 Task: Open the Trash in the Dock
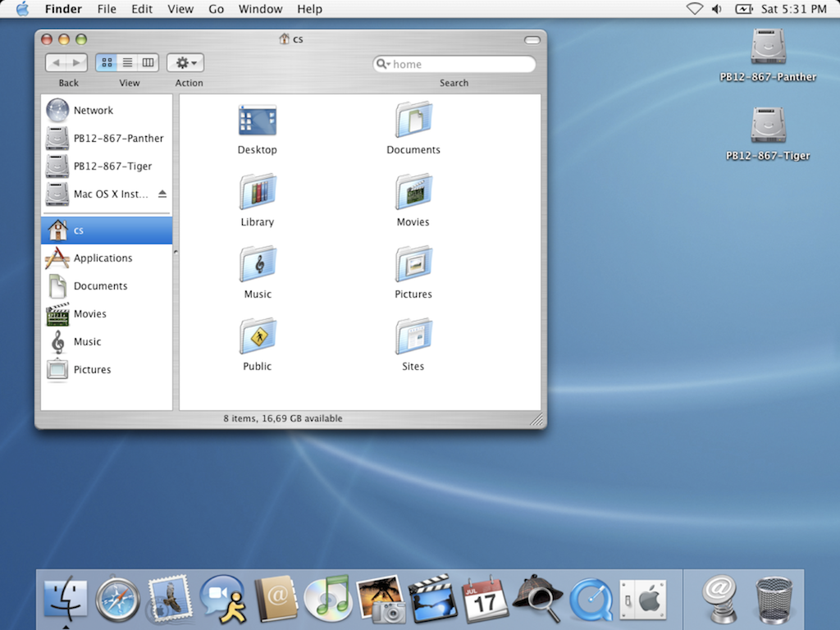tap(774, 600)
